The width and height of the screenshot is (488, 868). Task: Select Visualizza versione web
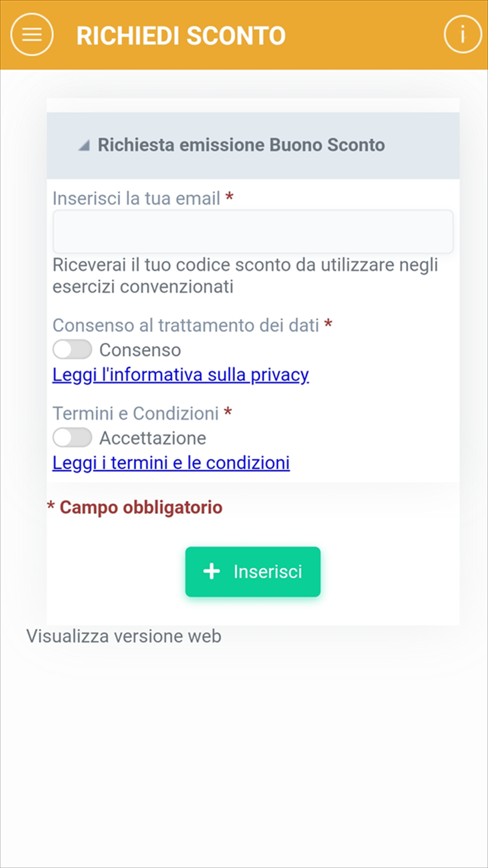pyautogui.click(x=124, y=636)
